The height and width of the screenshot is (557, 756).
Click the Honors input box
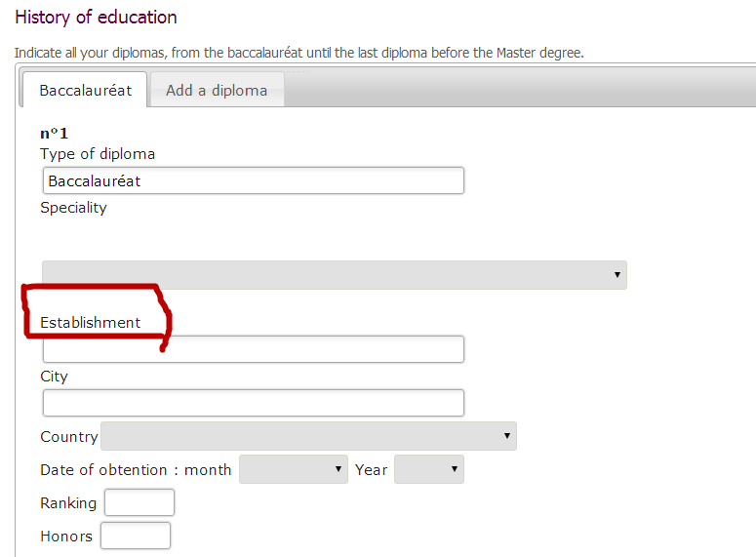tap(136, 536)
